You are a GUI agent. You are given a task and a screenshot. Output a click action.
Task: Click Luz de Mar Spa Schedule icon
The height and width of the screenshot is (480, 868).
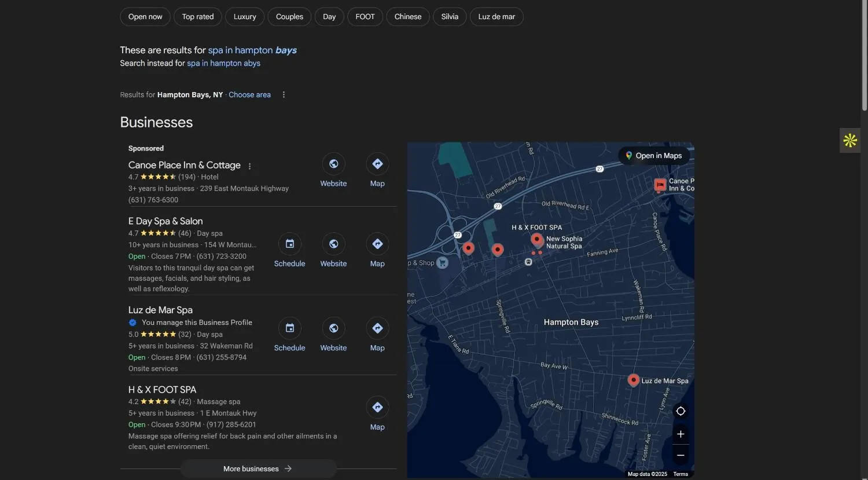pyautogui.click(x=290, y=328)
